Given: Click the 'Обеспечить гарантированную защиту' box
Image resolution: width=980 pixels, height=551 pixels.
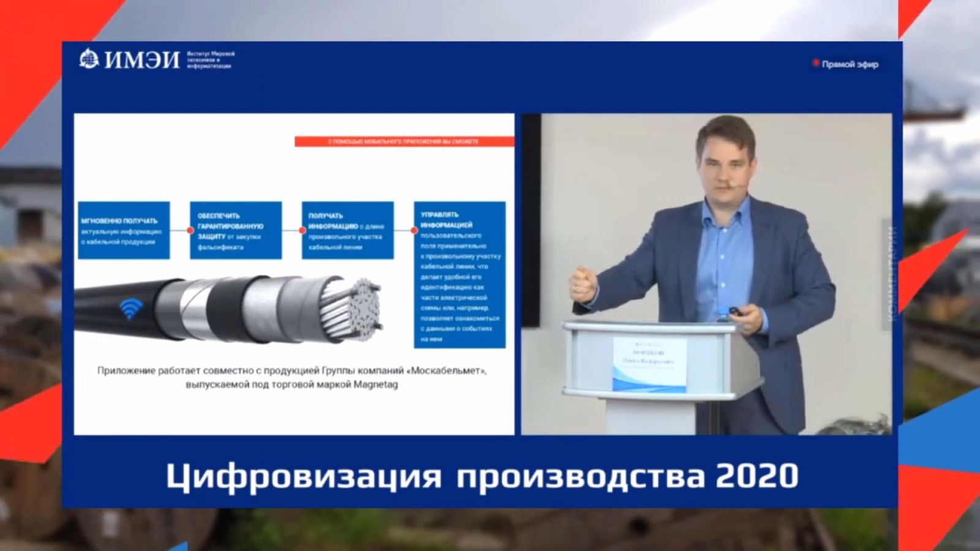Looking at the screenshot, I should coord(236,230).
